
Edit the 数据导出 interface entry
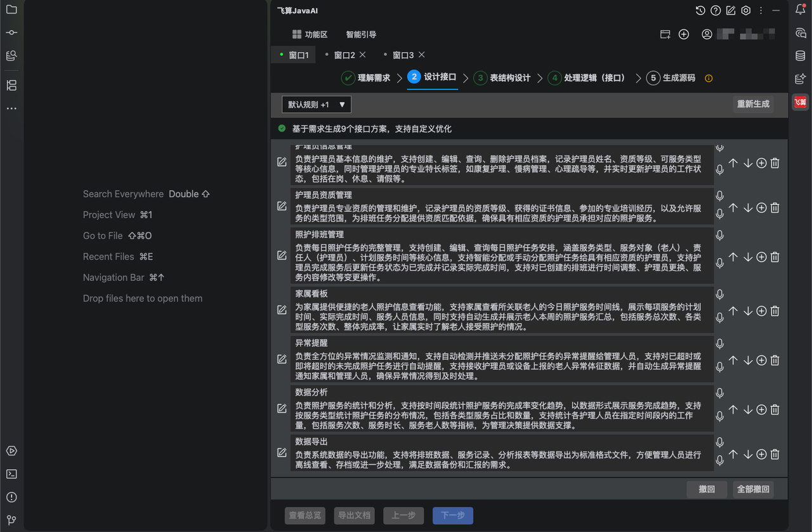click(x=282, y=453)
